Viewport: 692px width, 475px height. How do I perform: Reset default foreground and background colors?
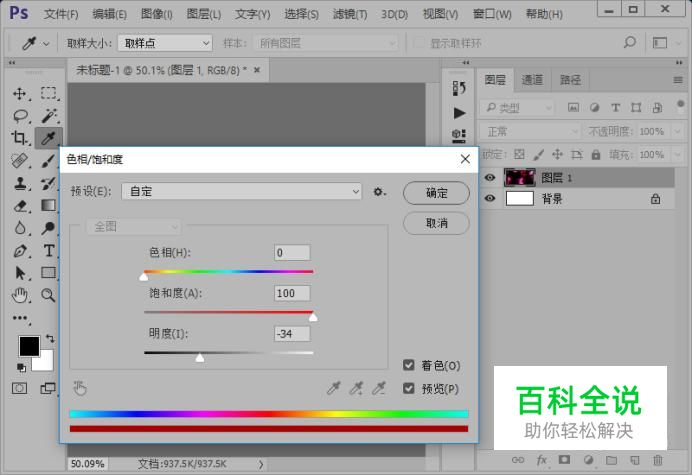pos(21,367)
